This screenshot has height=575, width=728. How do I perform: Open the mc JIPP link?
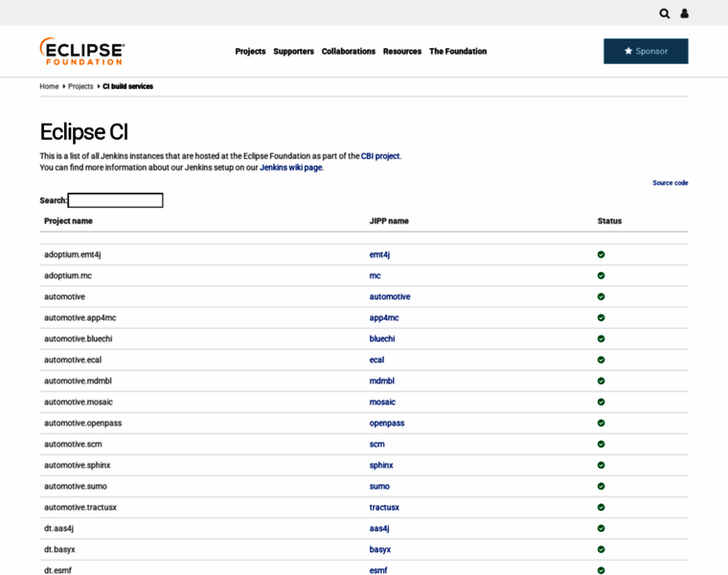(375, 275)
